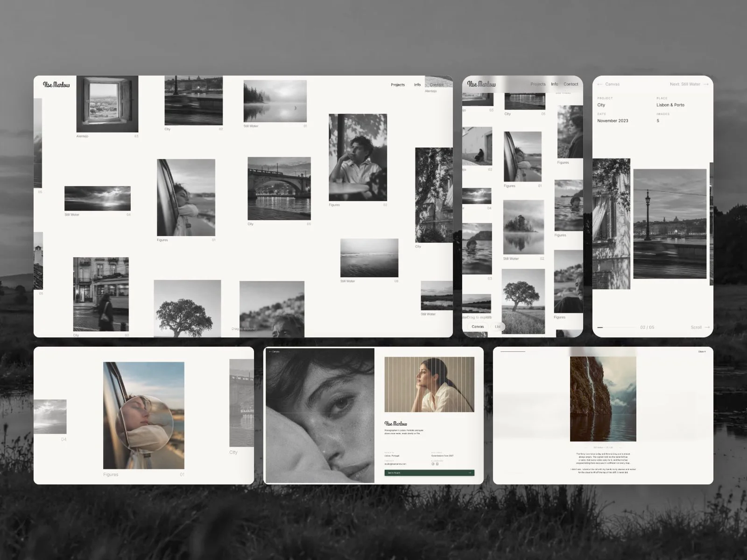Screen dimensions: 747x560
Task: Click the colored car window photo with lens circle
Action: 144,415
